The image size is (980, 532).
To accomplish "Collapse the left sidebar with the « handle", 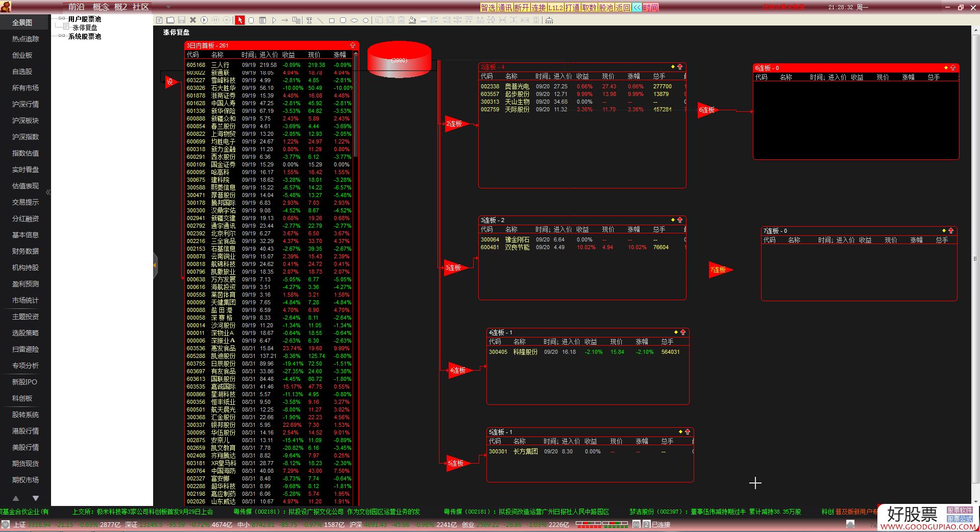I will (x=48, y=192).
